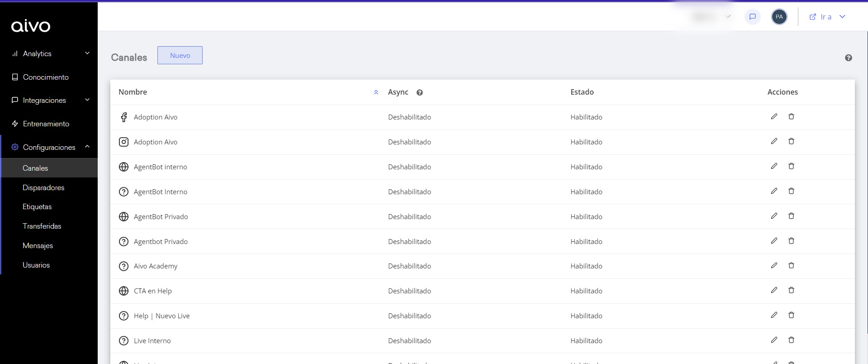This screenshot has height=364, width=868.
Task: Delete the Instagram Adoption Aivo channel
Action: (x=791, y=141)
